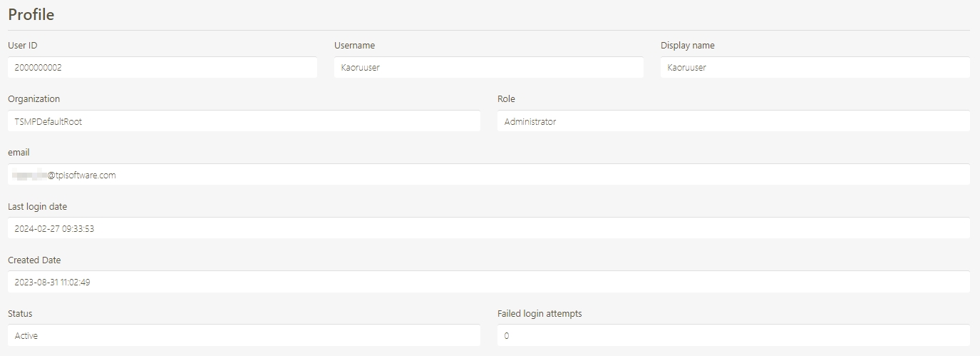Screen dimensions: 980x356
Task: Focus the Display name field
Action: 815,68
